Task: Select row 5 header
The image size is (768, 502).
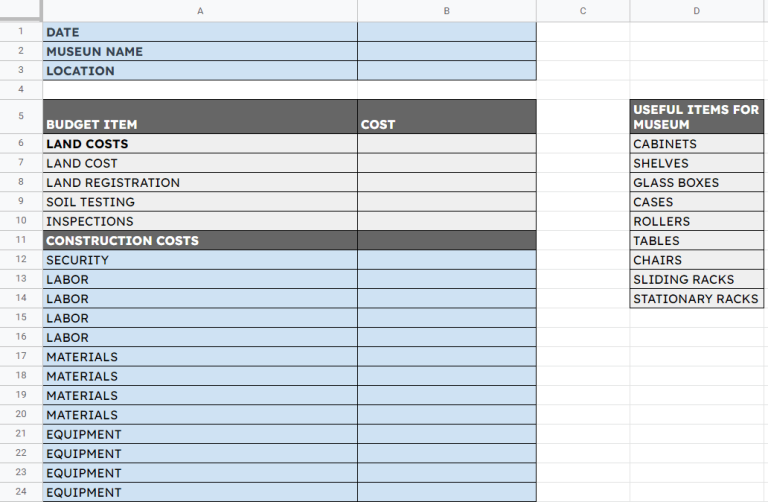Action: click(21, 116)
